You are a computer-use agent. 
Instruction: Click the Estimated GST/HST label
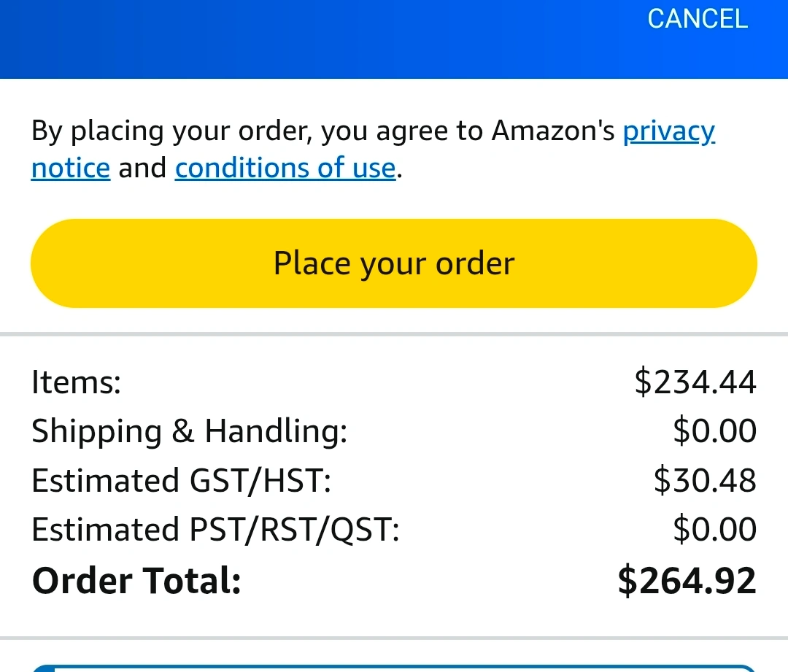181,481
